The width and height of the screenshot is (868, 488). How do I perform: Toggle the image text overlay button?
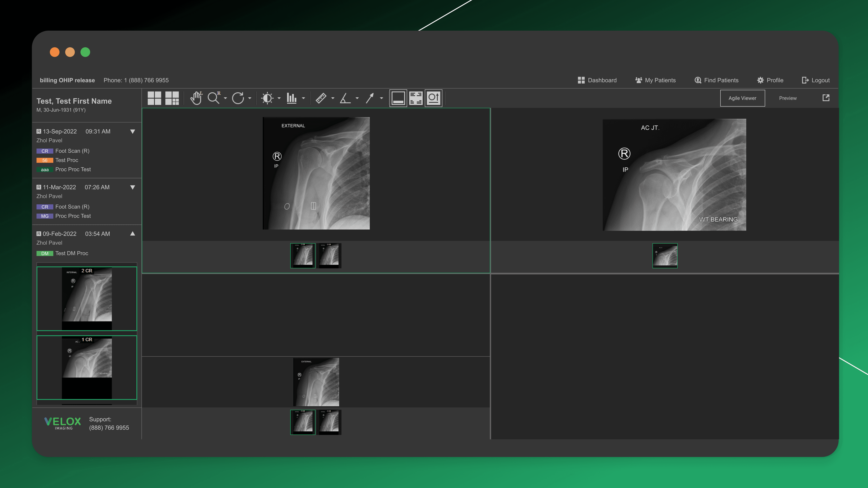click(416, 98)
